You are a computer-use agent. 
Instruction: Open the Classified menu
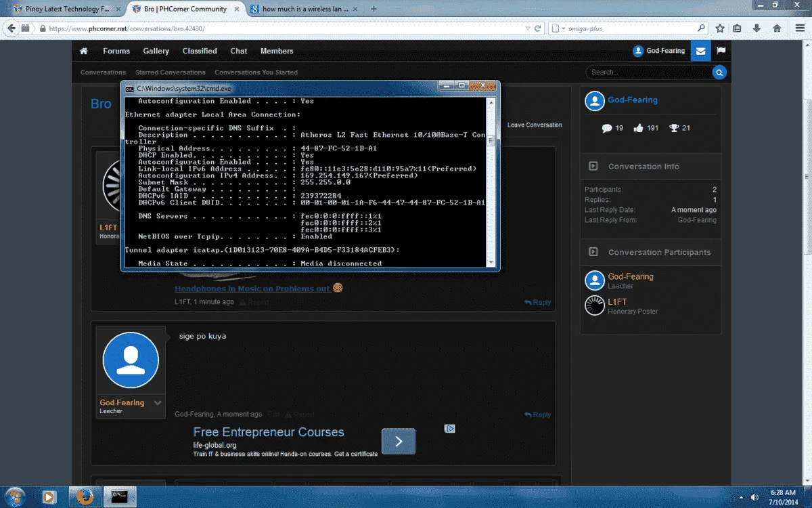[200, 51]
